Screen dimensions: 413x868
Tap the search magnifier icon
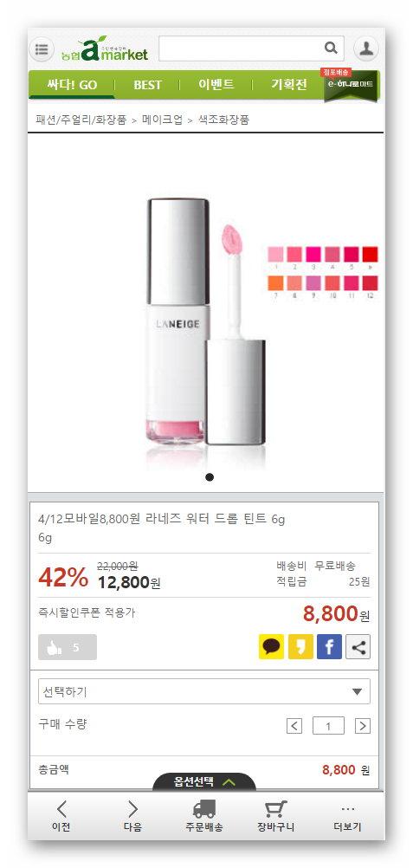(x=331, y=49)
